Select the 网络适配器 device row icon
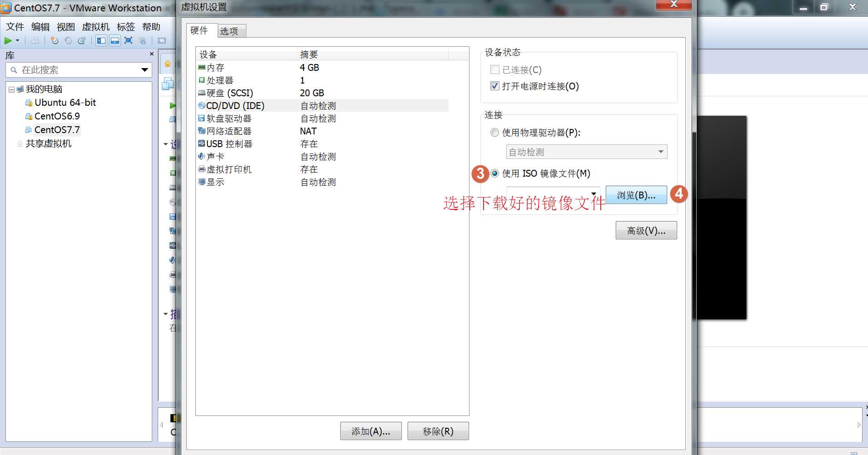The height and width of the screenshot is (455, 868). click(x=202, y=131)
